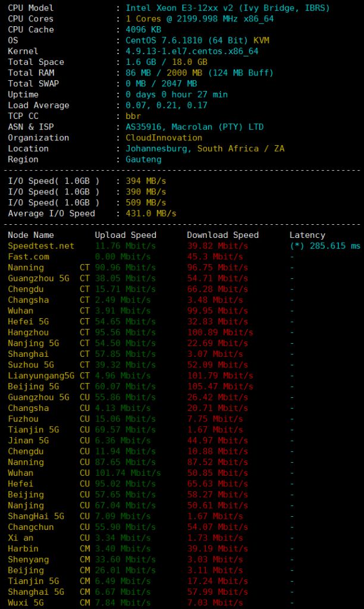Screen dimensions: 364x609
Task: Click the TCP CC value bbr
Action: click(133, 116)
